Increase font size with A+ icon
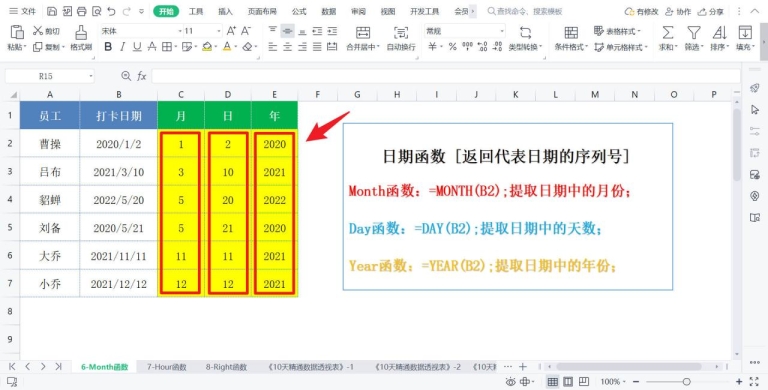This screenshot has height=390, width=768. click(231, 31)
